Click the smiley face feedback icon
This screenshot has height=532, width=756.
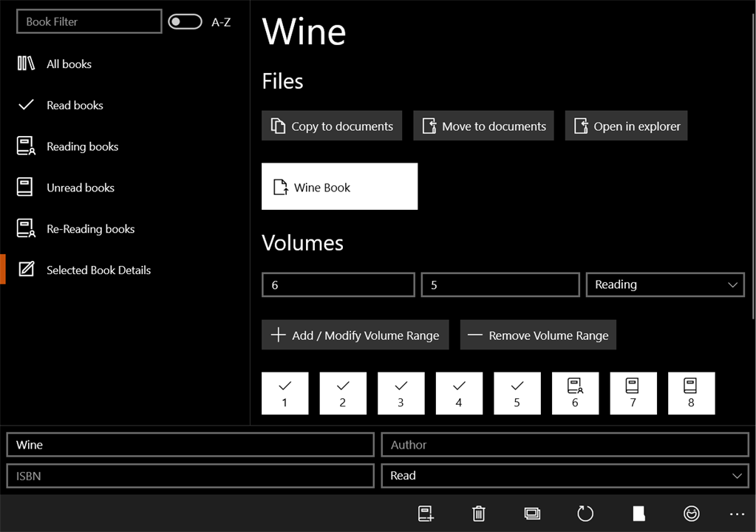[692, 514]
